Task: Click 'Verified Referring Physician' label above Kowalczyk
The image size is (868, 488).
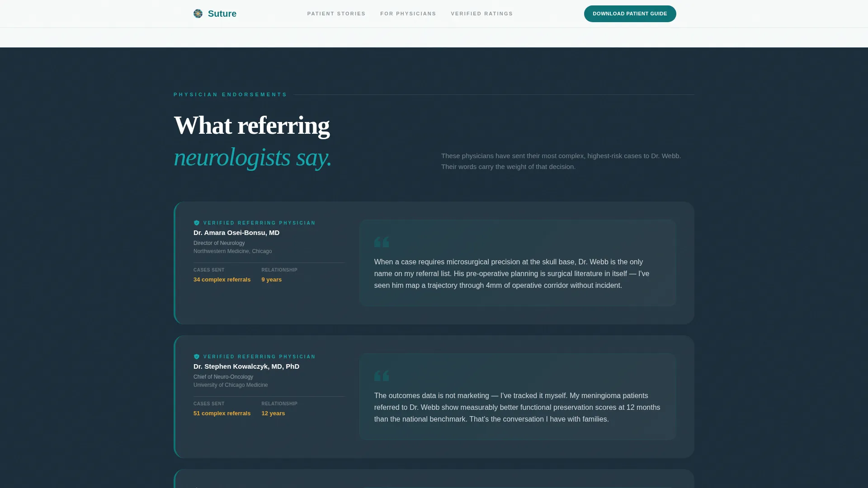Action: point(259,357)
